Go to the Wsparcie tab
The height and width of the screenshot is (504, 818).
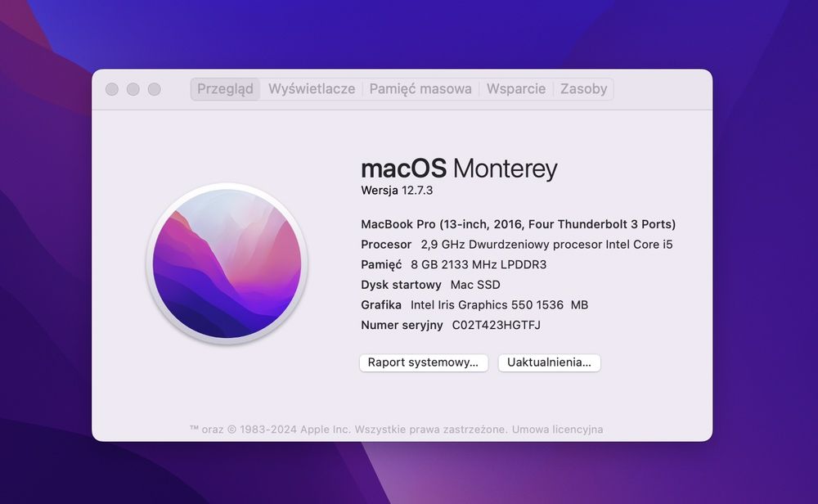pyautogui.click(x=516, y=89)
